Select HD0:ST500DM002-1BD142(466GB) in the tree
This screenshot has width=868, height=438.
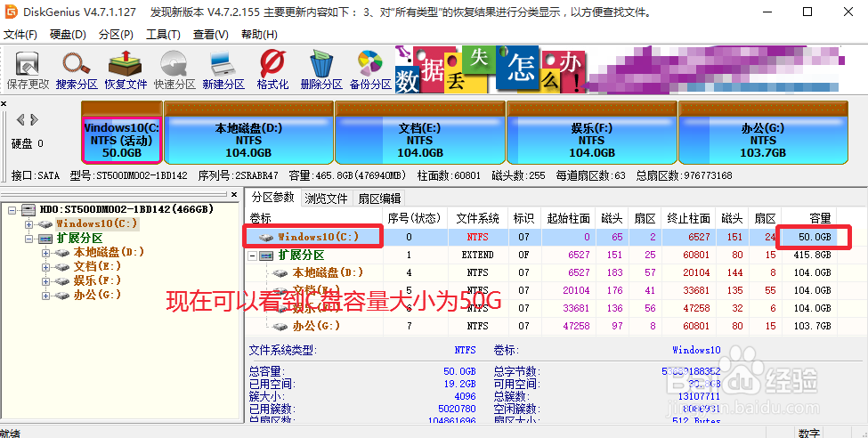click(126, 210)
